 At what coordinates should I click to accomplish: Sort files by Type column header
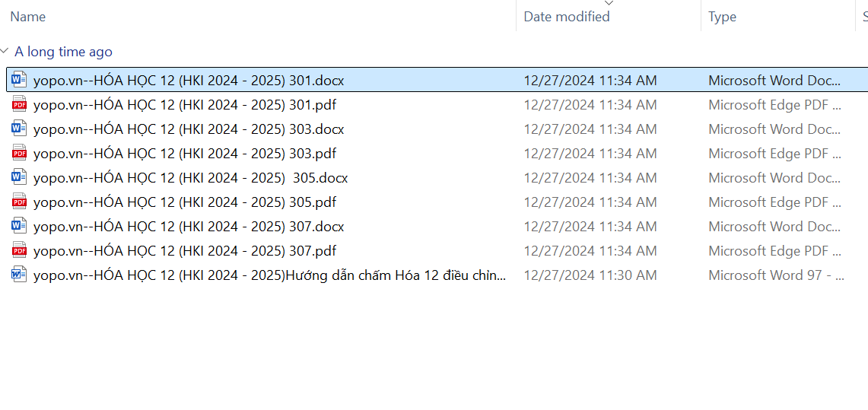click(x=722, y=17)
